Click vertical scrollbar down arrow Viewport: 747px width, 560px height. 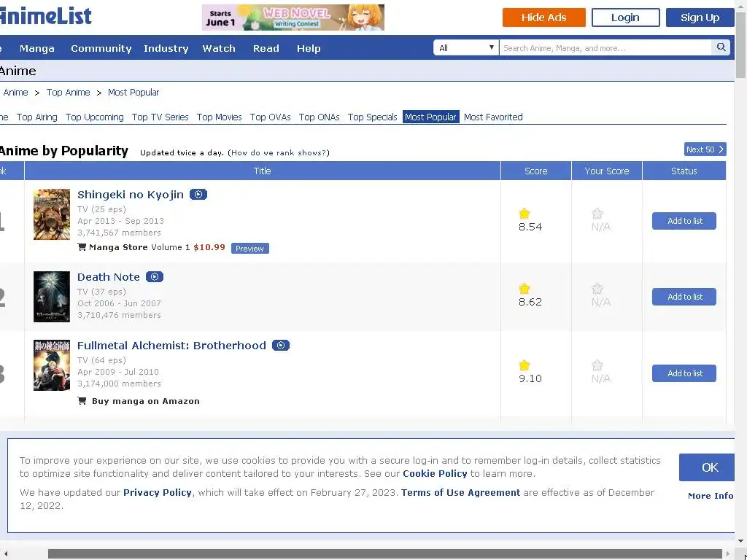tap(741, 542)
